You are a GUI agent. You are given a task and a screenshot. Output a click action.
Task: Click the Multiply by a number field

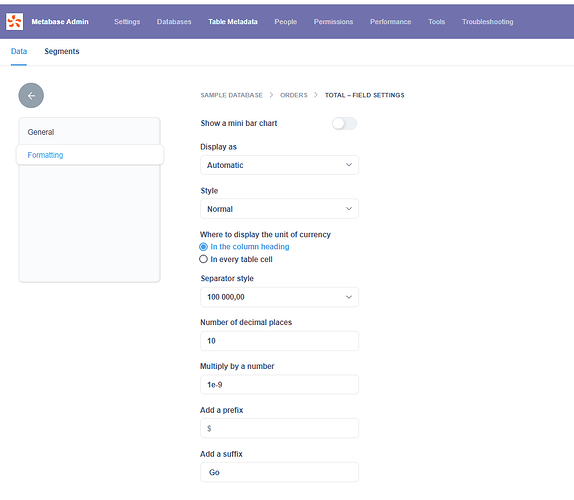(x=279, y=385)
